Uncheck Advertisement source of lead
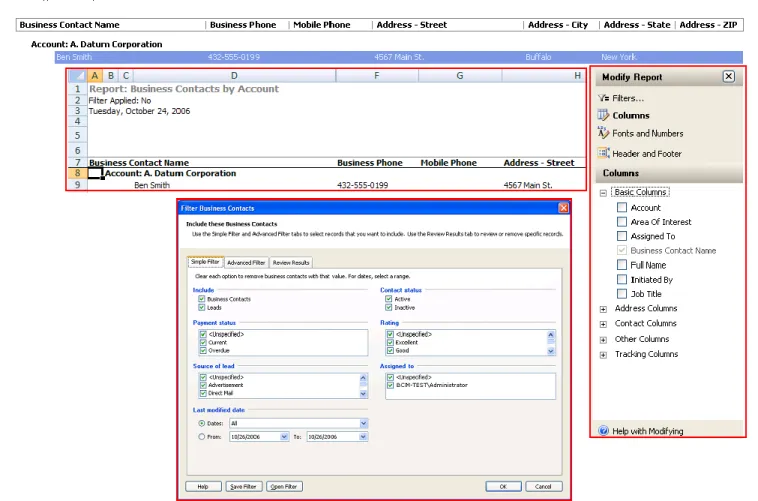The width and height of the screenshot is (758, 501). click(203, 385)
